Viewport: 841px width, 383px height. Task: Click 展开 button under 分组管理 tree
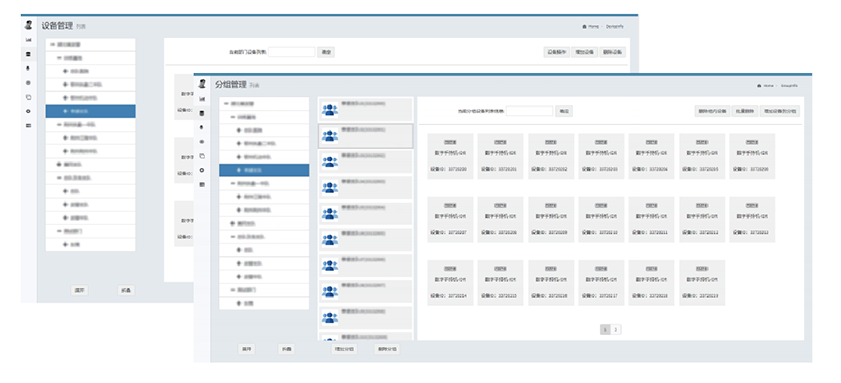(246, 349)
